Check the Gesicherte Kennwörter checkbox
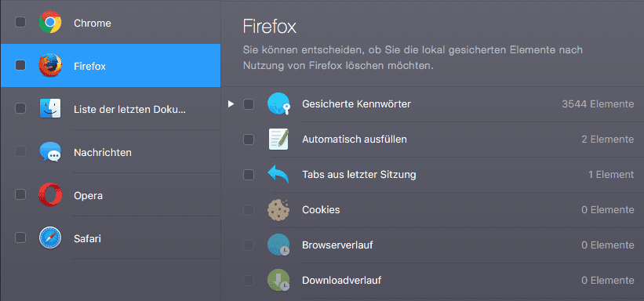 tap(249, 104)
